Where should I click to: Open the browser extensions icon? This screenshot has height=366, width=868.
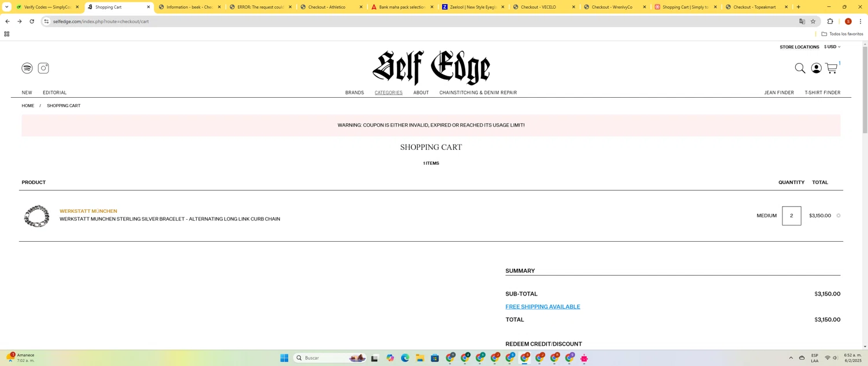pos(830,21)
